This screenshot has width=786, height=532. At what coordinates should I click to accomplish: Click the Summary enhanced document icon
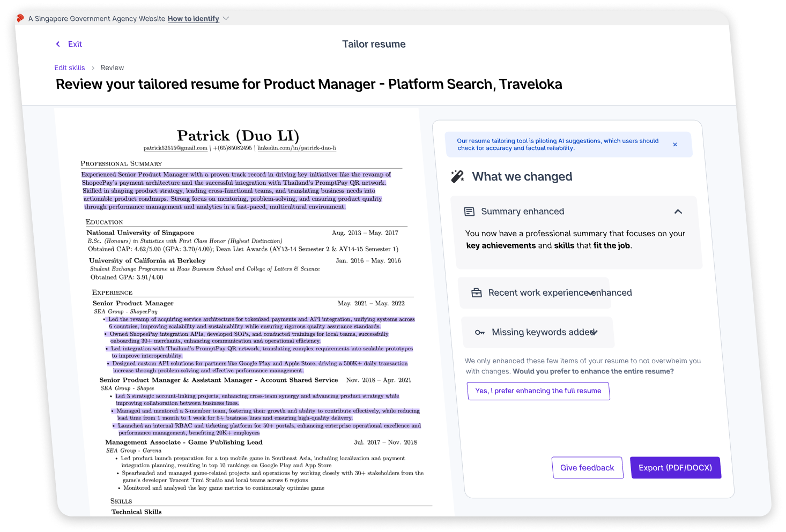(x=469, y=212)
